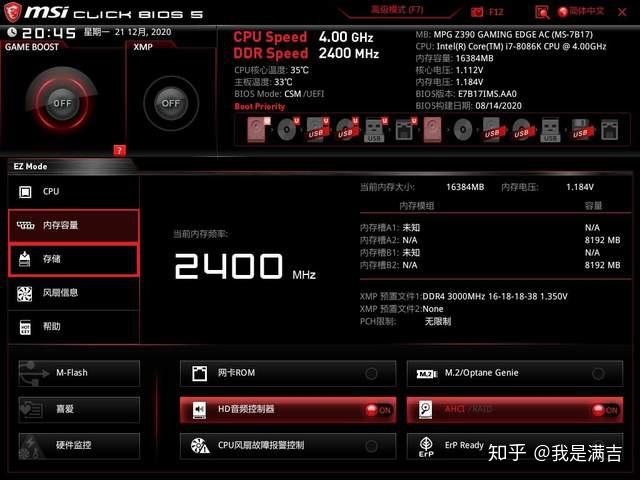Click the 内存槽A2 8192 MB row
Viewport: 640px width, 480px height.
(x=490, y=240)
